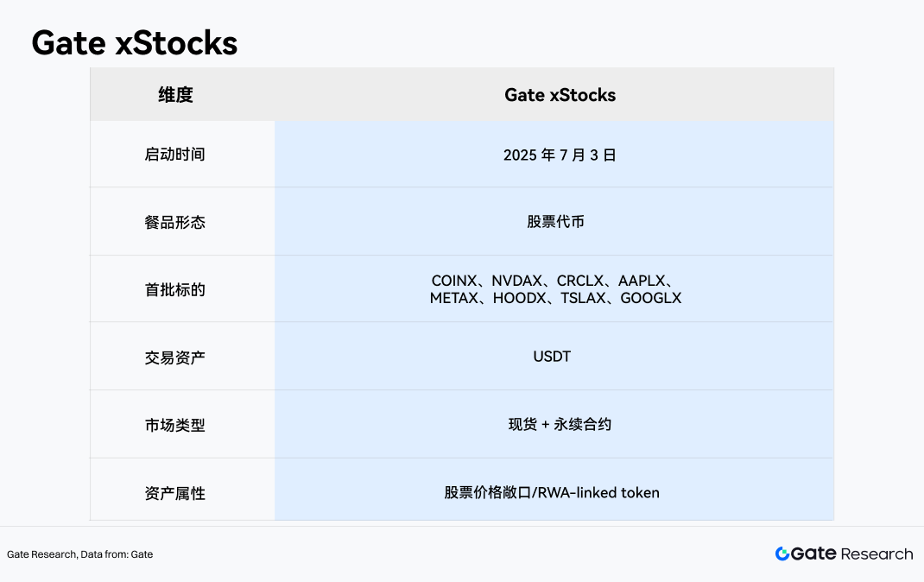Click the Gate wordmark beside the logo icon
Screen dimensions: 924x582
tap(813, 554)
